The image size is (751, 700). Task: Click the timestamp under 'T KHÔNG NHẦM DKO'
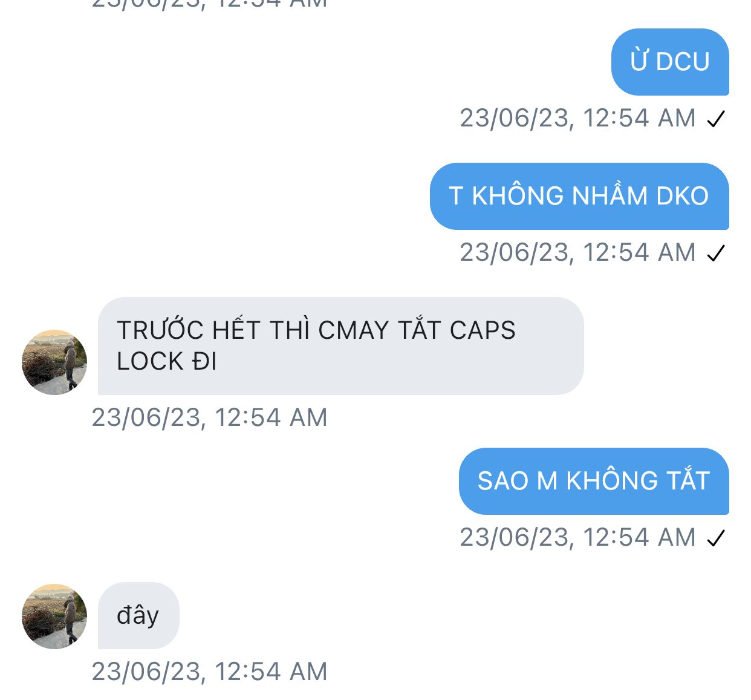(x=577, y=252)
